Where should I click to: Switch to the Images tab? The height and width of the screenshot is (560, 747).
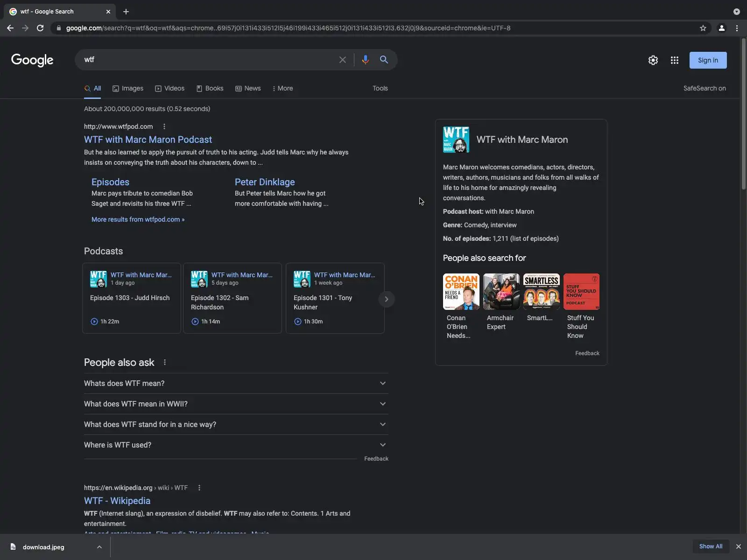(128, 88)
